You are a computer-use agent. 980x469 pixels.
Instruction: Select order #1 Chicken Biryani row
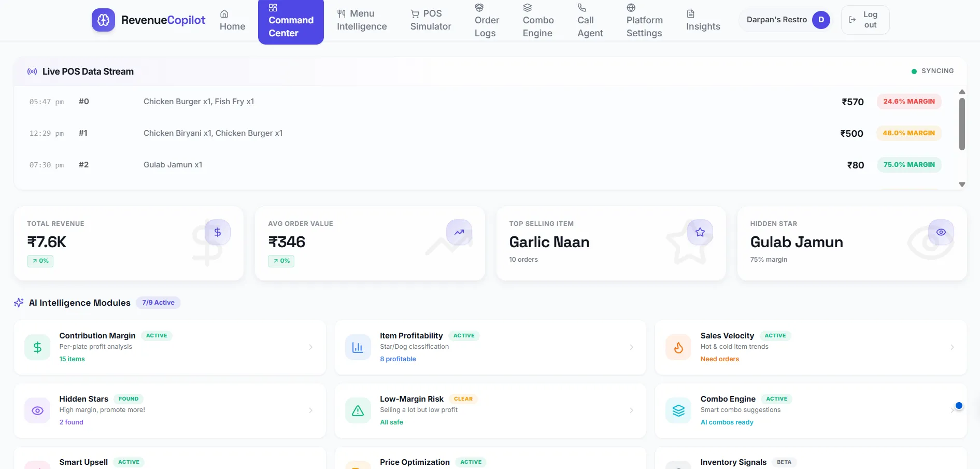tap(486, 133)
